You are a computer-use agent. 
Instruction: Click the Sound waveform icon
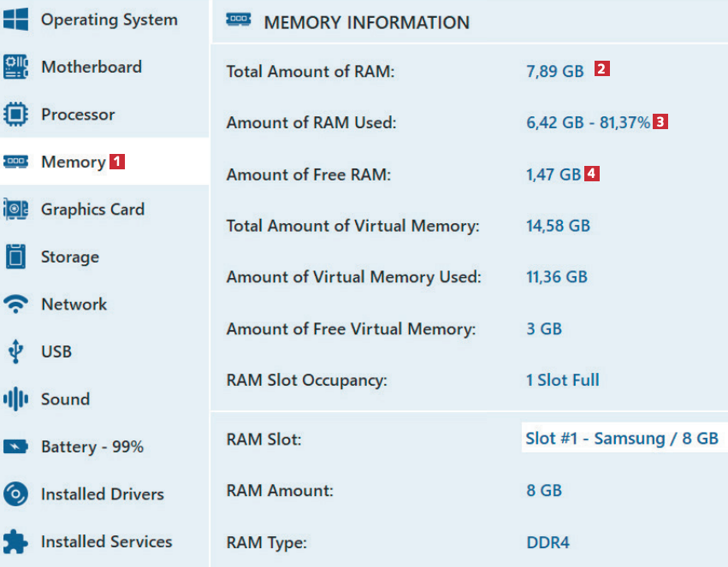pyautogui.click(x=15, y=399)
